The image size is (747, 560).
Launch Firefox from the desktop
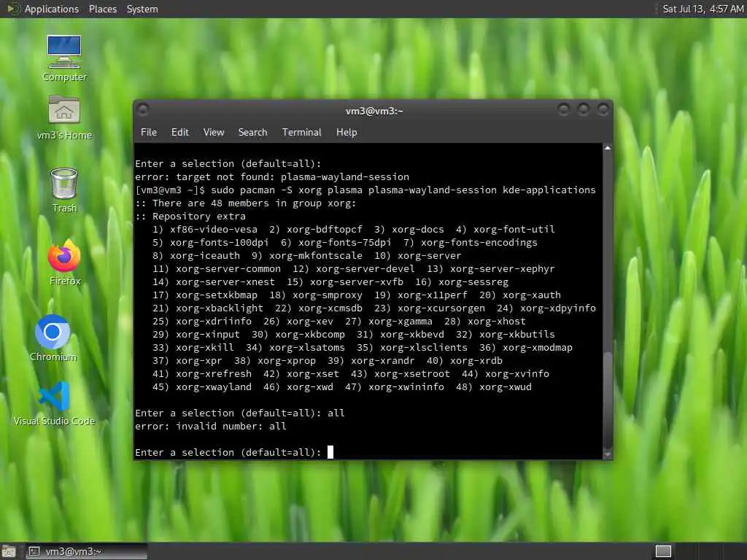pos(65,262)
